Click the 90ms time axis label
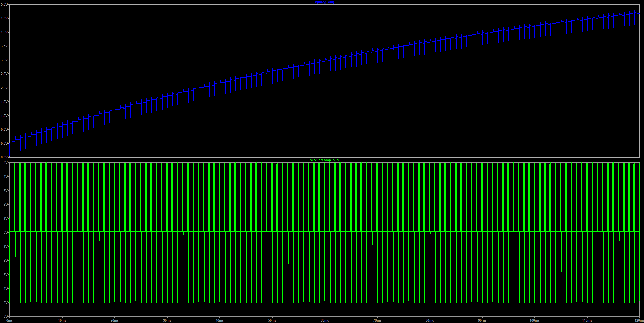644x323 pixels. click(x=482, y=321)
